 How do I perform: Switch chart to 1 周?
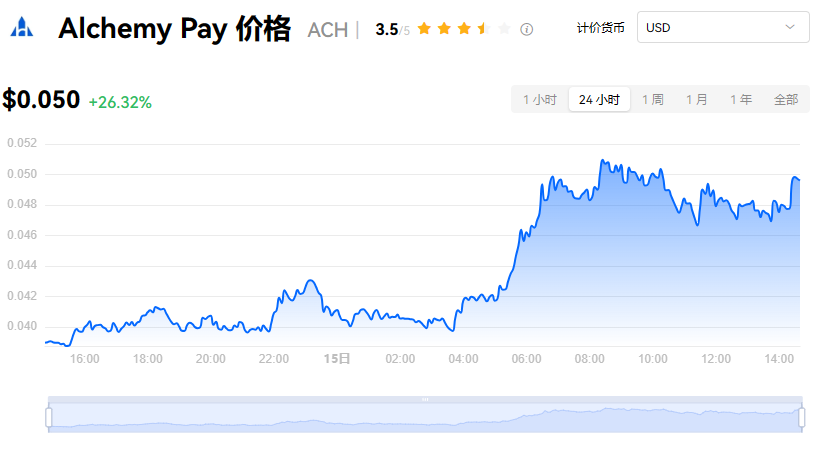pos(653,99)
